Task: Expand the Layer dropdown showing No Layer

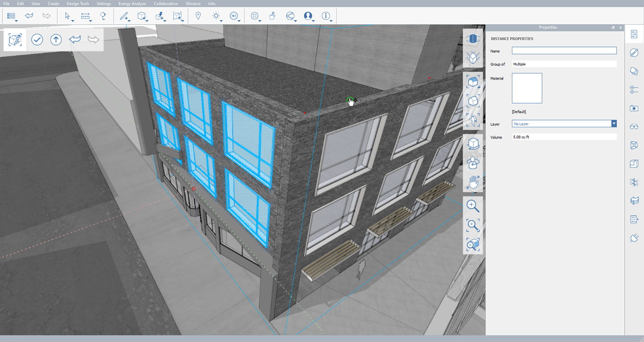Action: pos(613,124)
